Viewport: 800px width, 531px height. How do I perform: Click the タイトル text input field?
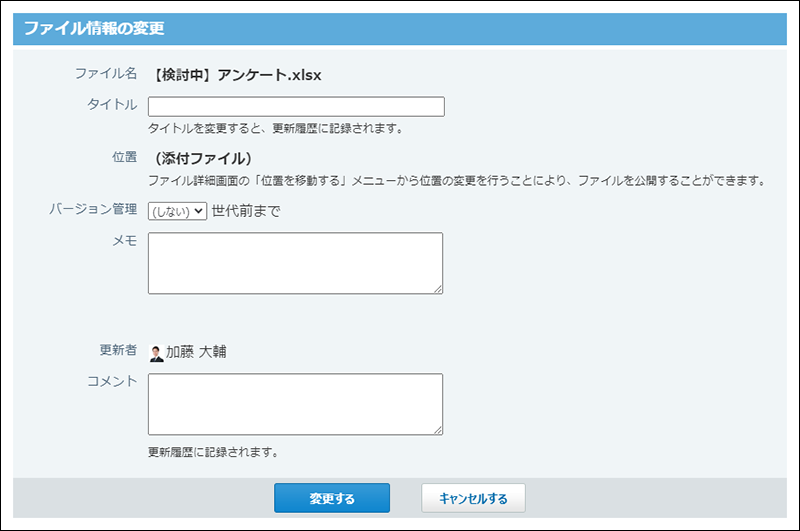pyautogui.click(x=296, y=107)
